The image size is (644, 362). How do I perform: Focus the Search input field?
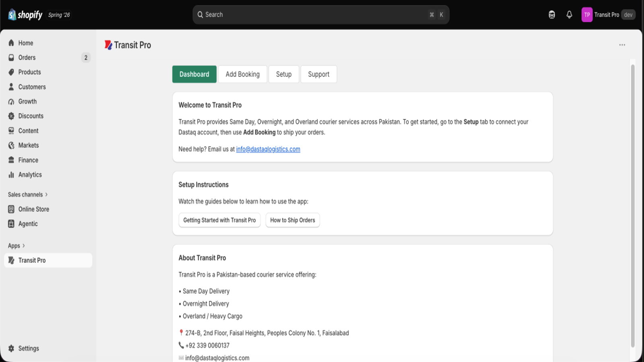[x=321, y=15]
